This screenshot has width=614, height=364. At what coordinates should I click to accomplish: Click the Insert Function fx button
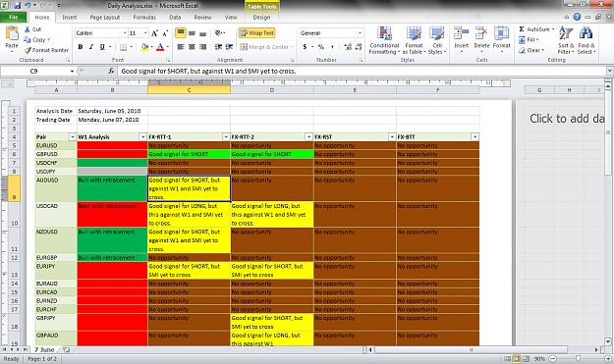pos(111,72)
